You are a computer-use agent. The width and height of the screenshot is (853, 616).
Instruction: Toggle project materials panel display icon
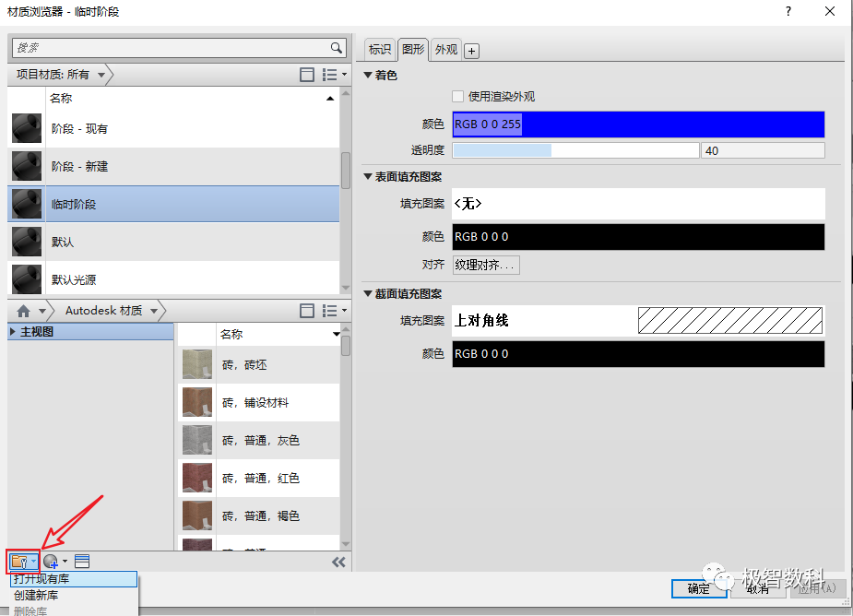point(307,75)
